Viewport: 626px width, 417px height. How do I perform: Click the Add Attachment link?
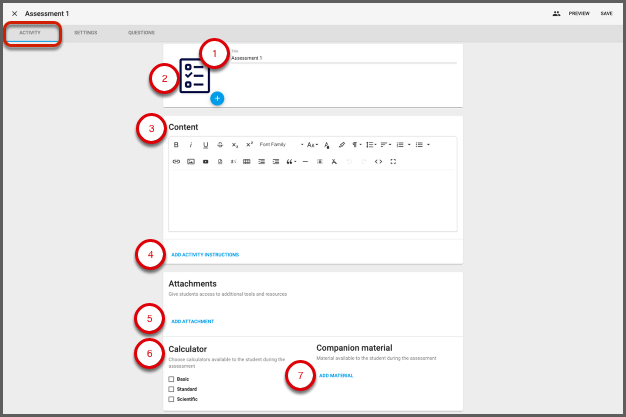coord(192,322)
